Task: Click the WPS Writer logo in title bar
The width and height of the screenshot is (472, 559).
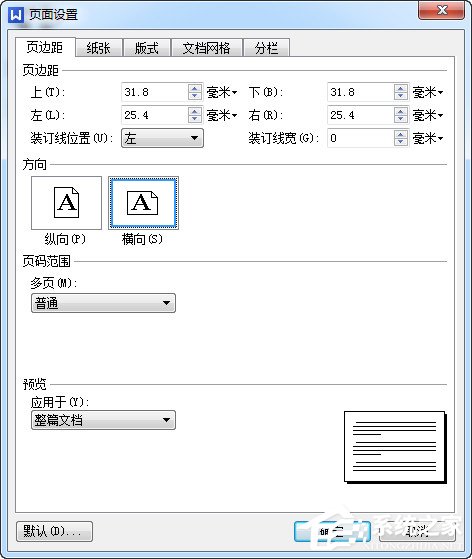Action: click(x=16, y=15)
